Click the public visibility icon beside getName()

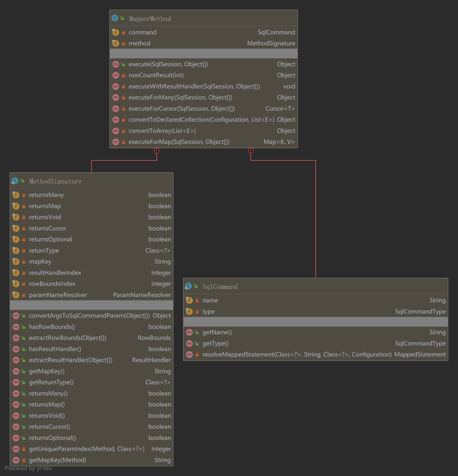tap(197, 332)
